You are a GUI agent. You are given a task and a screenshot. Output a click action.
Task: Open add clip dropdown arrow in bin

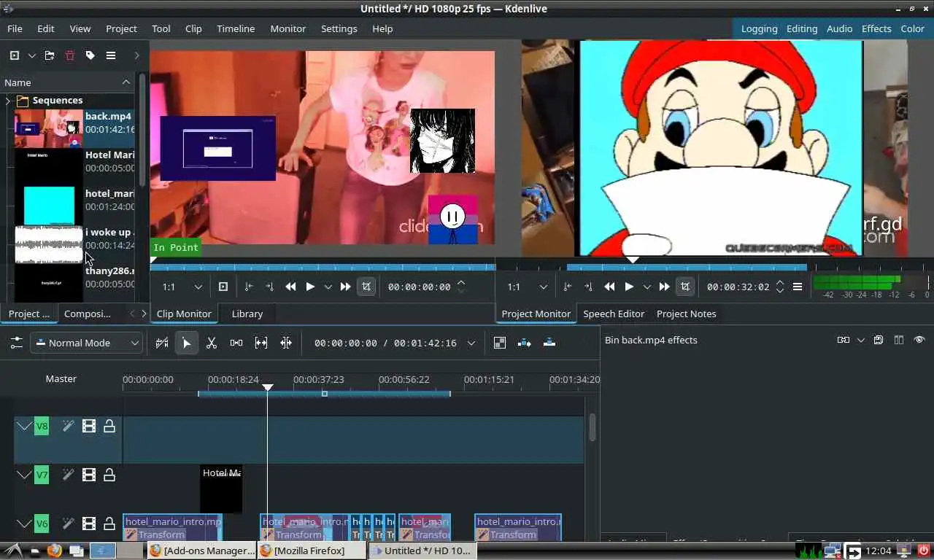tap(32, 55)
